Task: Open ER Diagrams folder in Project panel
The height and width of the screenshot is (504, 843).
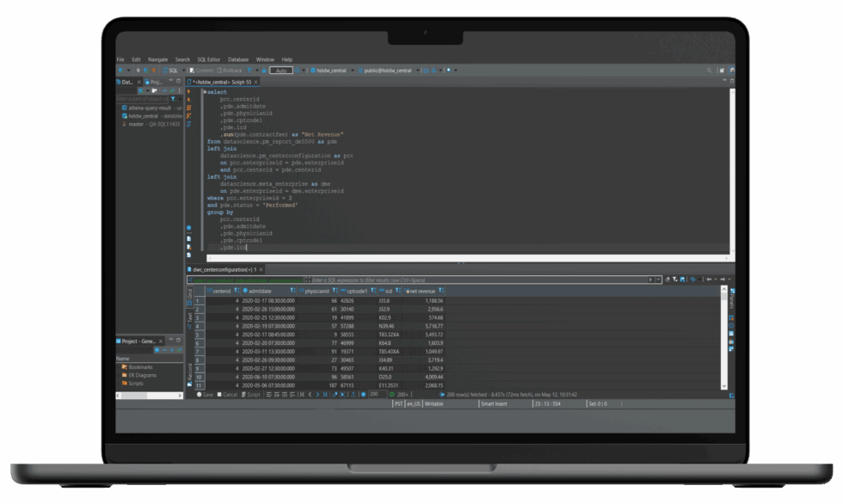Action: coord(139,376)
